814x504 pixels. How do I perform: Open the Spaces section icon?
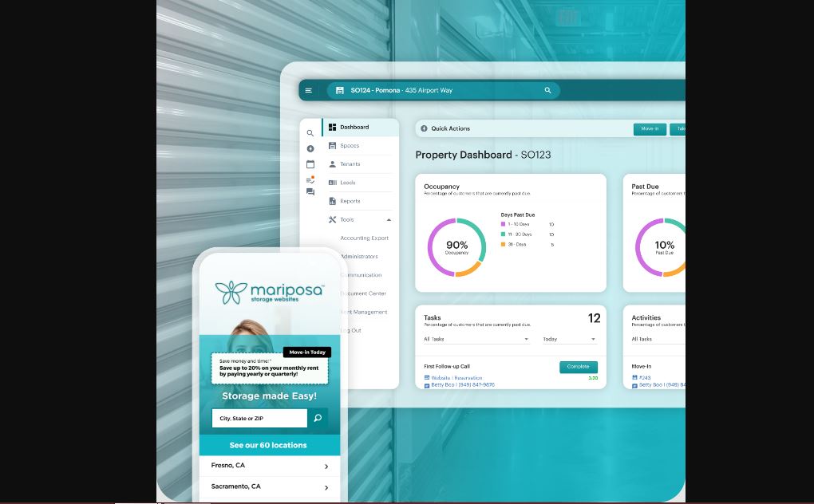click(x=332, y=145)
